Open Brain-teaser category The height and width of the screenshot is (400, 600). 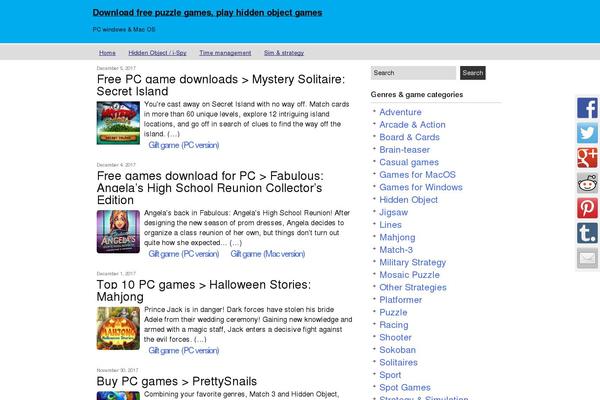tap(404, 150)
